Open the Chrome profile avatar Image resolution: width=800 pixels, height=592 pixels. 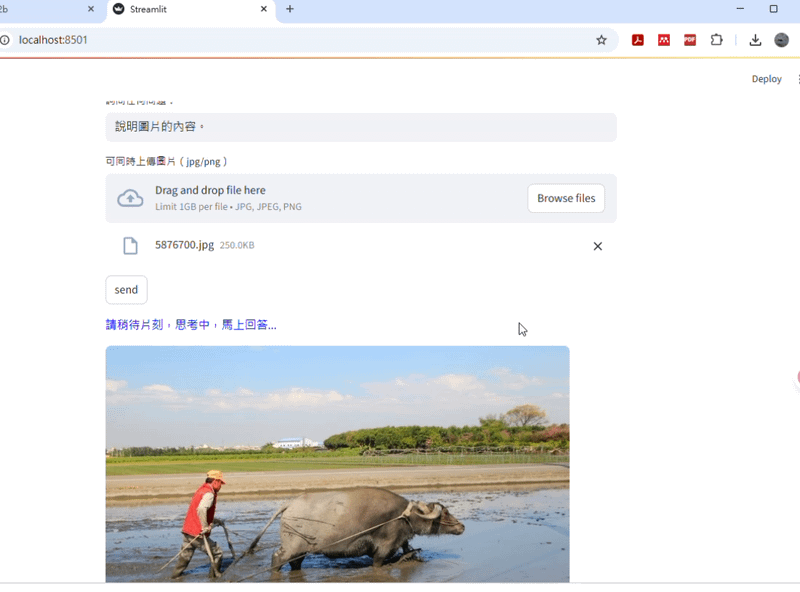click(x=782, y=40)
